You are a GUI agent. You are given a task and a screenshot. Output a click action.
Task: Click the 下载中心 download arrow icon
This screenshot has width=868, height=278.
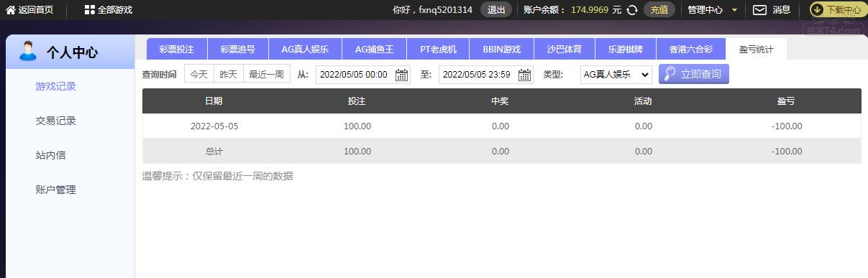818,10
